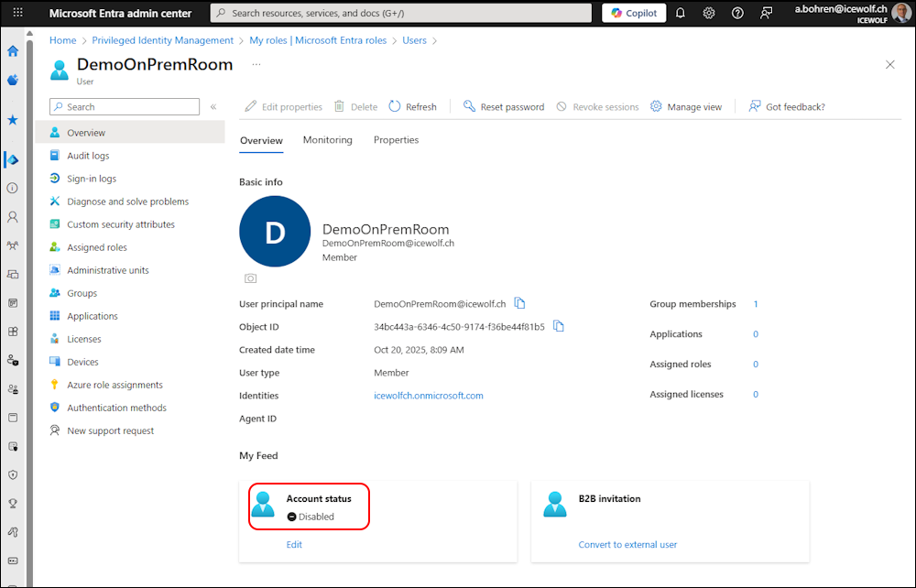The height and width of the screenshot is (588, 916).
Task: Click the camera icon under profile picture
Action: click(250, 278)
